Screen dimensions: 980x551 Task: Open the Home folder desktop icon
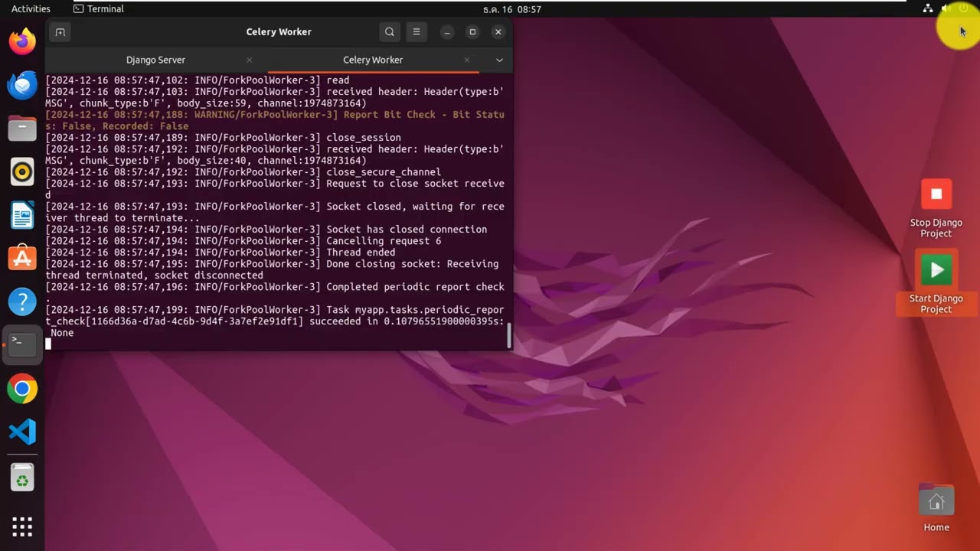pos(936,508)
